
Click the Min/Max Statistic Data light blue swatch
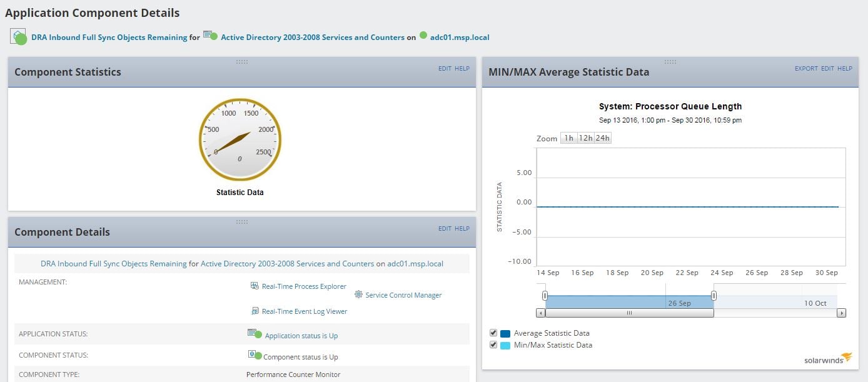click(505, 345)
